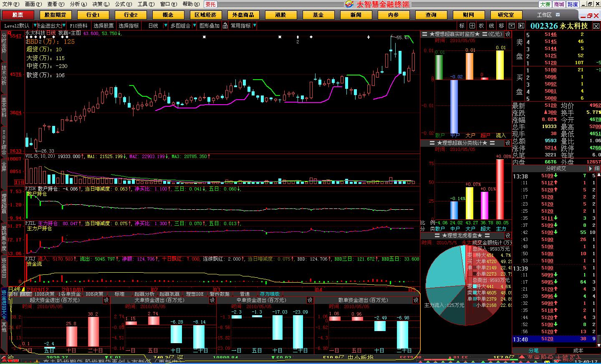
Task: Switch to the 股指期货 tab
Action: (x=56, y=15)
